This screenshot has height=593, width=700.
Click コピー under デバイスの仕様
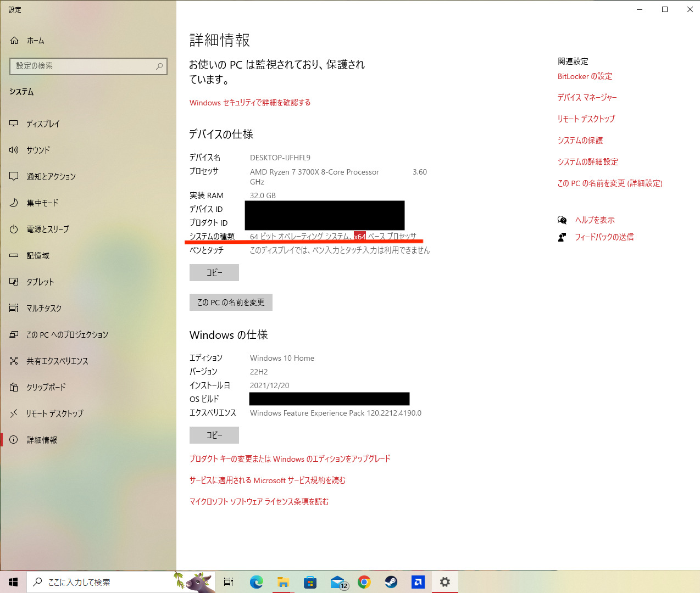coord(214,272)
